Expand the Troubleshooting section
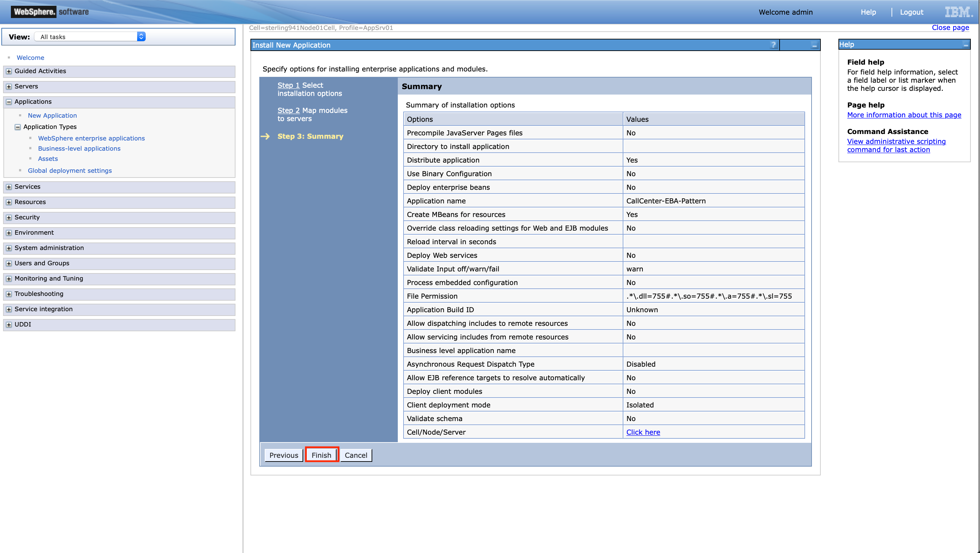980x553 pixels. click(9, 294)
